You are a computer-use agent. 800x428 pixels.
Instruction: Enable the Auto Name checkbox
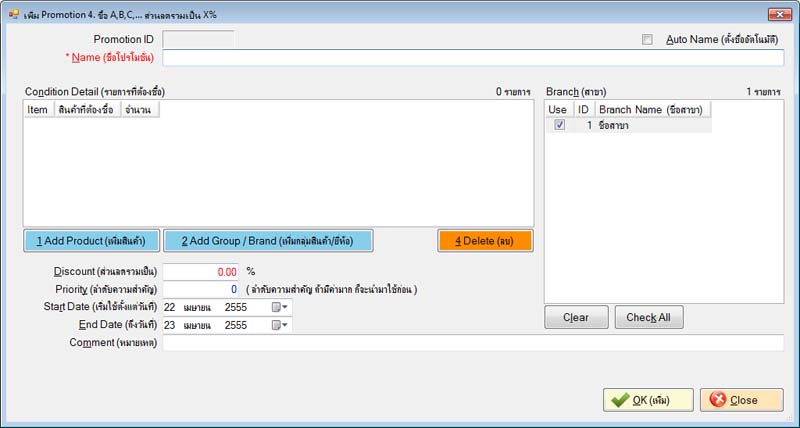click(647, 39)
